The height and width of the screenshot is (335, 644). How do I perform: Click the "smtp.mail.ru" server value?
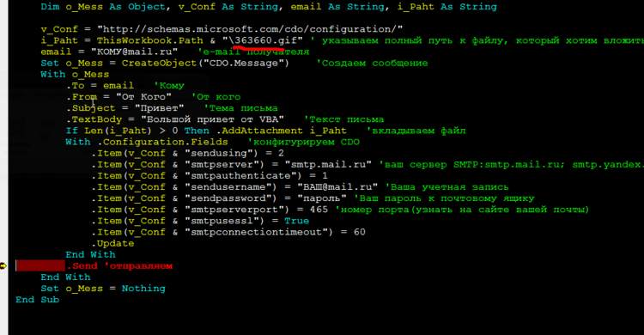(328, 164)
